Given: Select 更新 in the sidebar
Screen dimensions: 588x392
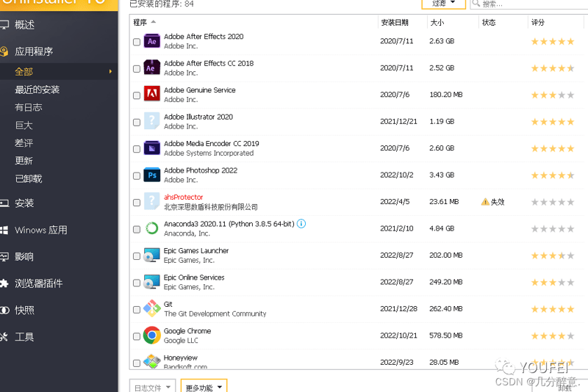Looking at the screenshot, I should pyautogui.click(x=24, y=161).
